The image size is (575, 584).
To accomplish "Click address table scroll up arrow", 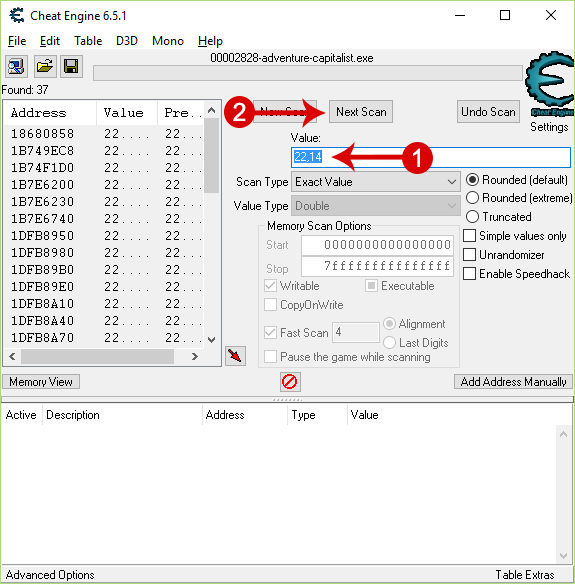I will tap(563, 434).
